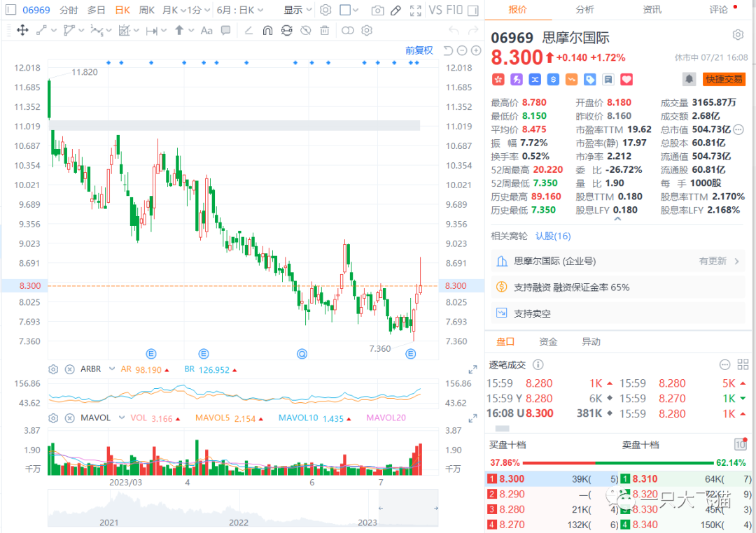Click the trade list horizontal scrollbar
Screen dimensions: 756x533
click(x=503, y=428)
